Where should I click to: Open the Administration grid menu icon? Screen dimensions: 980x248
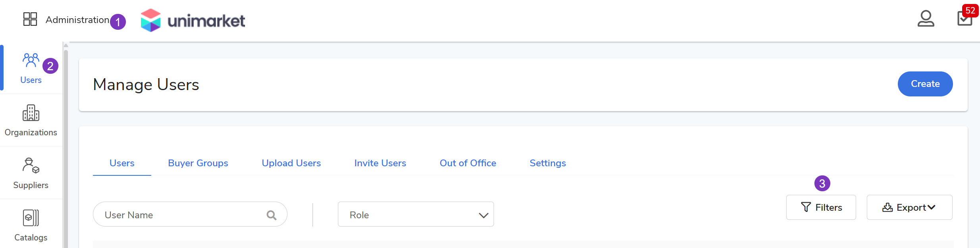point(30,19)
